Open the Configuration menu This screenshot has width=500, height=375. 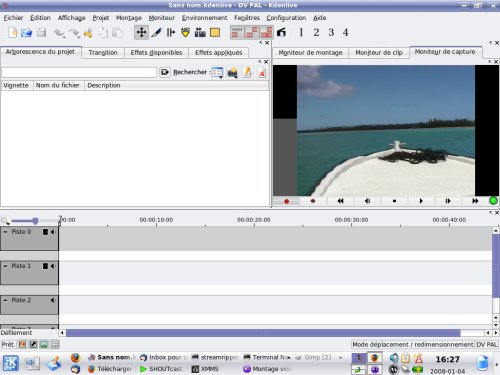click(x=286, y=18)
